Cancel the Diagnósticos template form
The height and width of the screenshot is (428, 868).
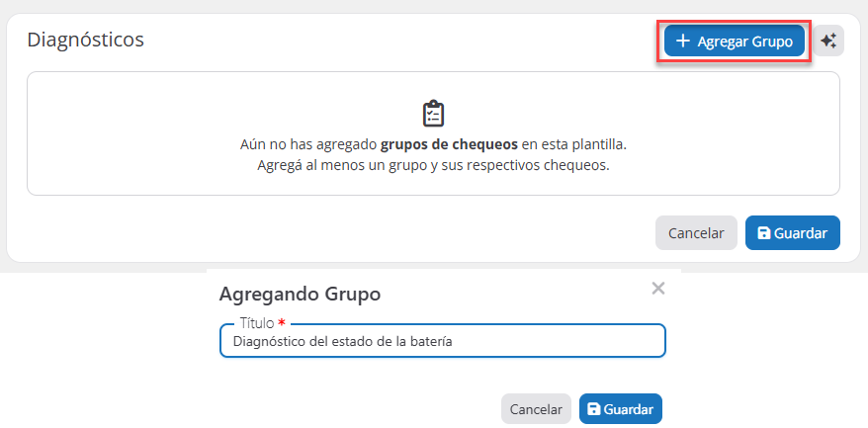point(696,234)
